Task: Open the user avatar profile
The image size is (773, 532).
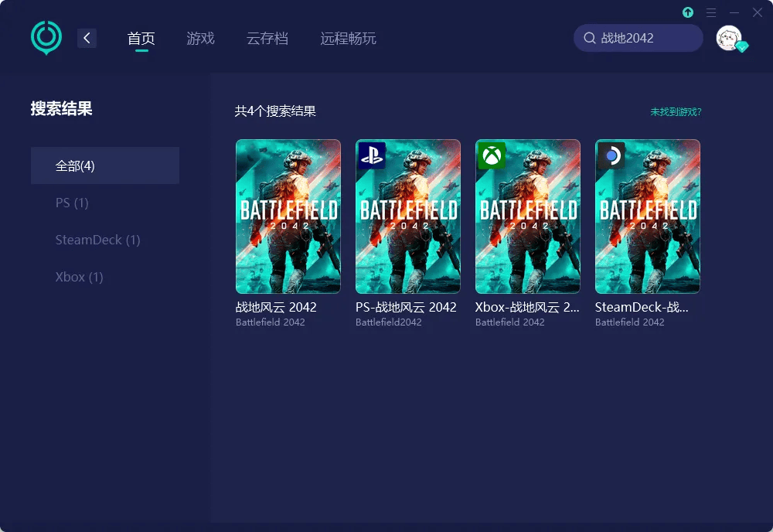Action: tap(729, 38)
